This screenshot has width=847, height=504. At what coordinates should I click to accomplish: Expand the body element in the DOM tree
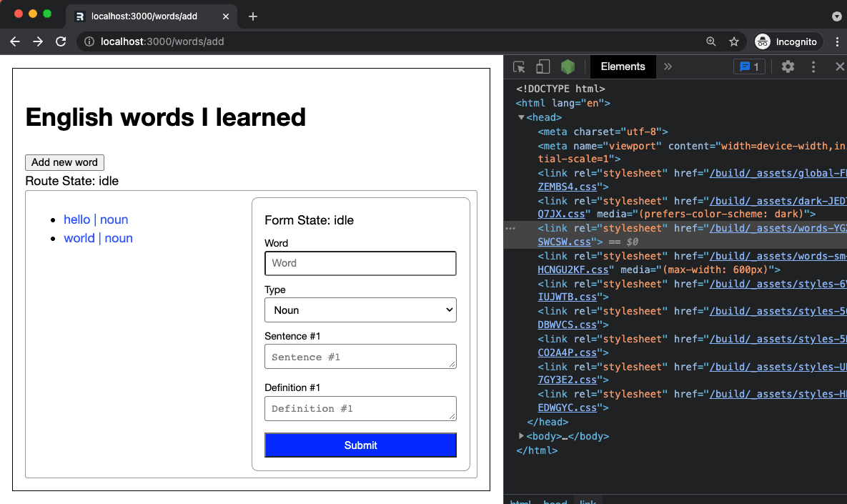click(521, 435)
